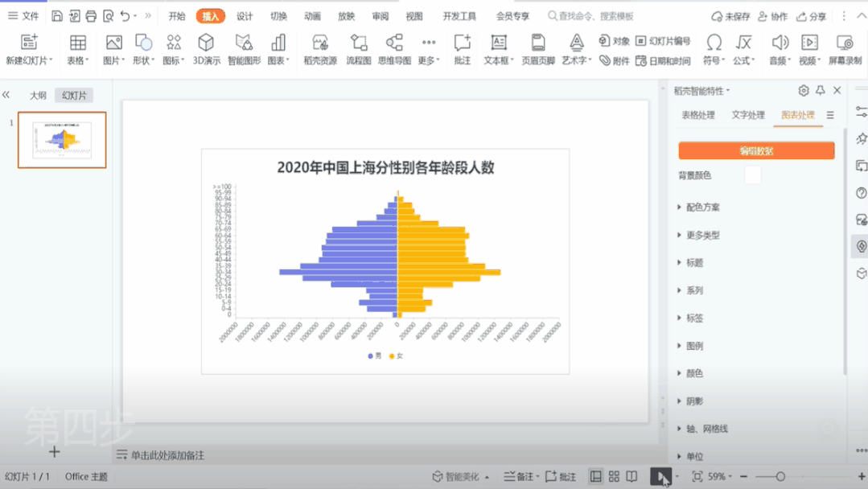The image size is (868, 489).
Task: Switch to 文字处理 panel tab
Action: [748, 115]
